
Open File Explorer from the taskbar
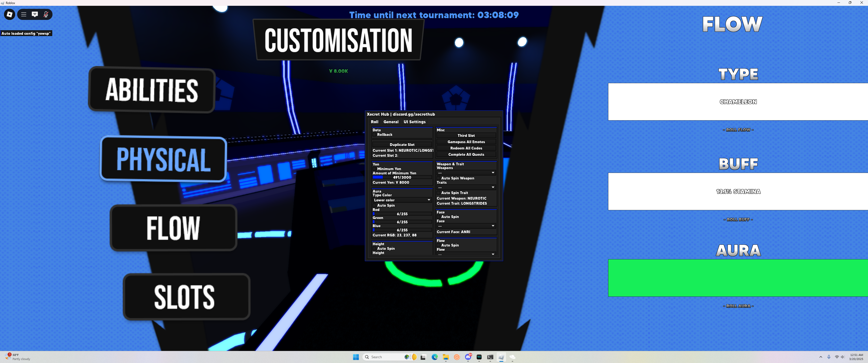[445, 357]
